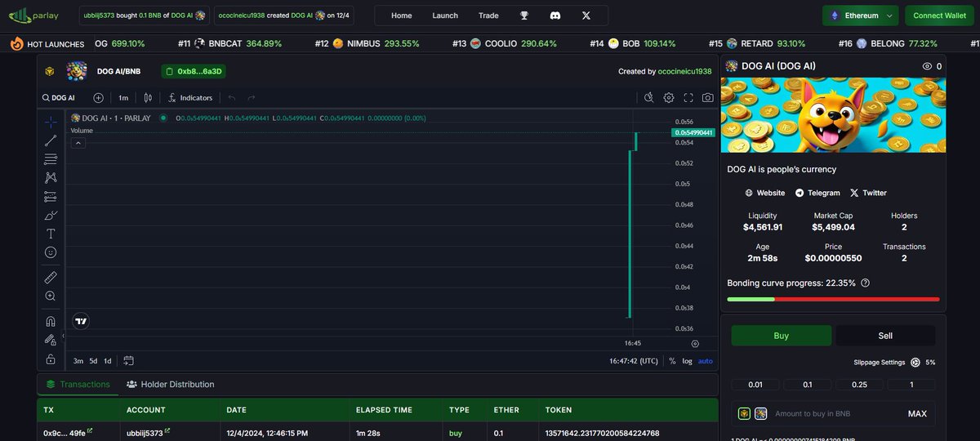
Task: Open symbol search for DOG AI
Action: click(x=58, y=98)
